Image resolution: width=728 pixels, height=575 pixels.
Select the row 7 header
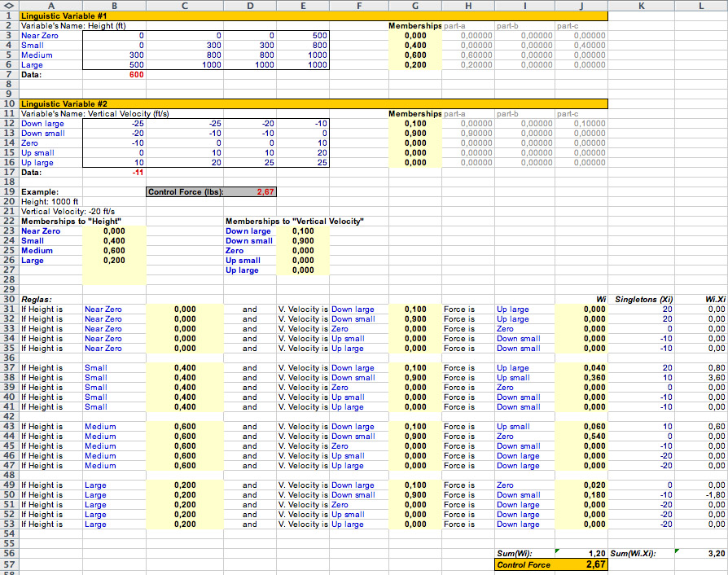pyautogui.click(x=9, y=75)
